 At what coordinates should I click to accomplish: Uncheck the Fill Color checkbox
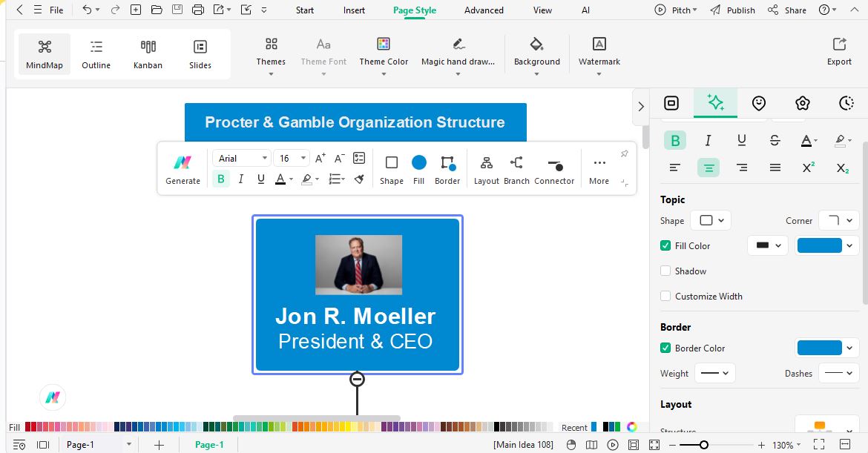point(665,245)
